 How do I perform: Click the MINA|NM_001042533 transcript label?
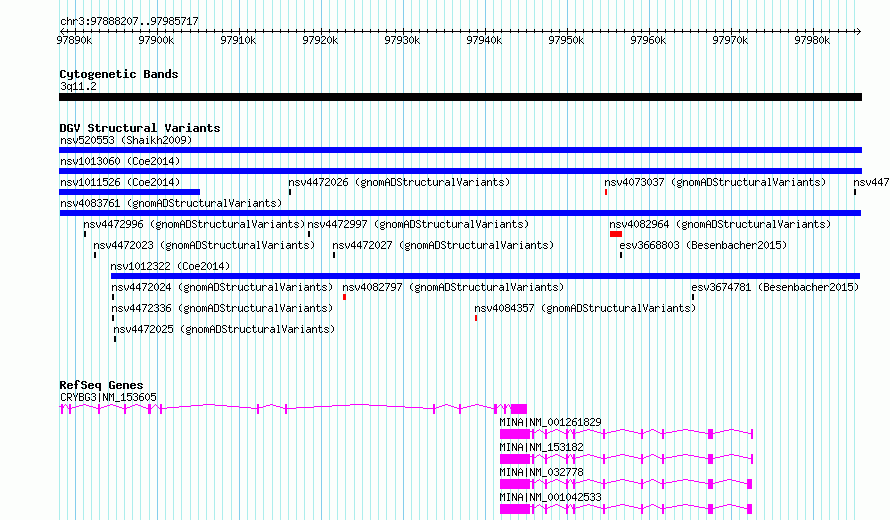(550, 497)
